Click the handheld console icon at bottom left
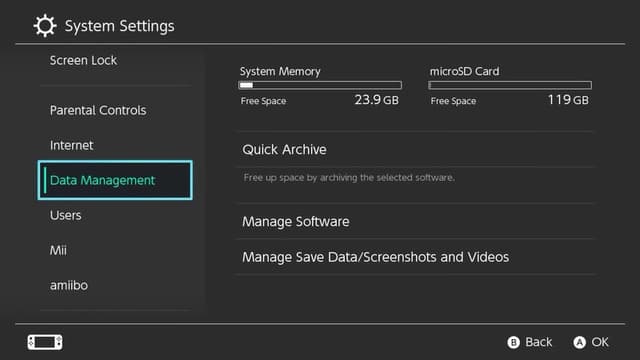This screenshot has width=640, height=360. click(x=45, y=342)
